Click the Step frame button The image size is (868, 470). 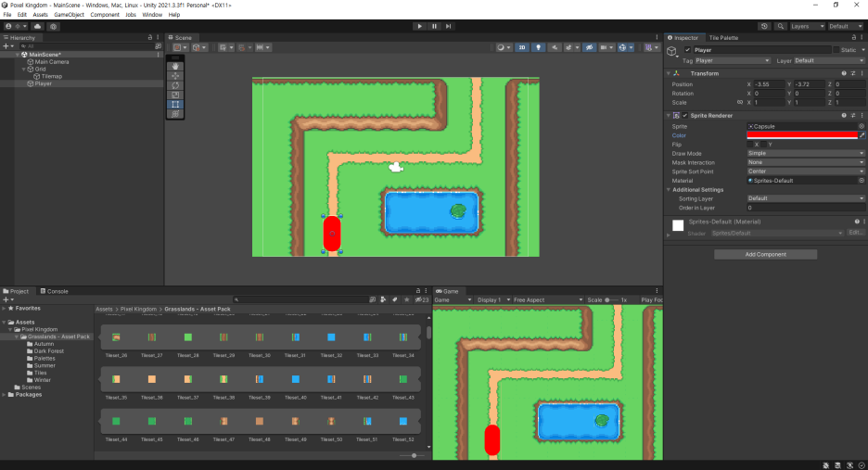(449, 26)
